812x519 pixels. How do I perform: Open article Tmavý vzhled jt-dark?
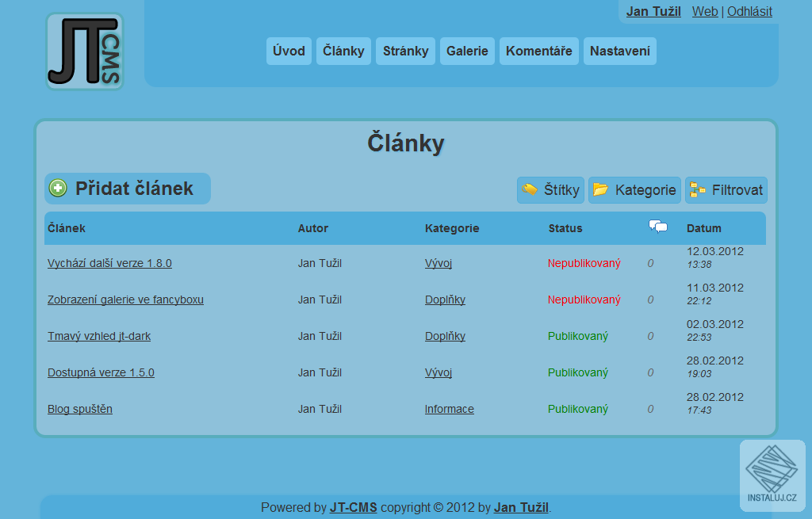pyautogui.click(x=99, y=336)
